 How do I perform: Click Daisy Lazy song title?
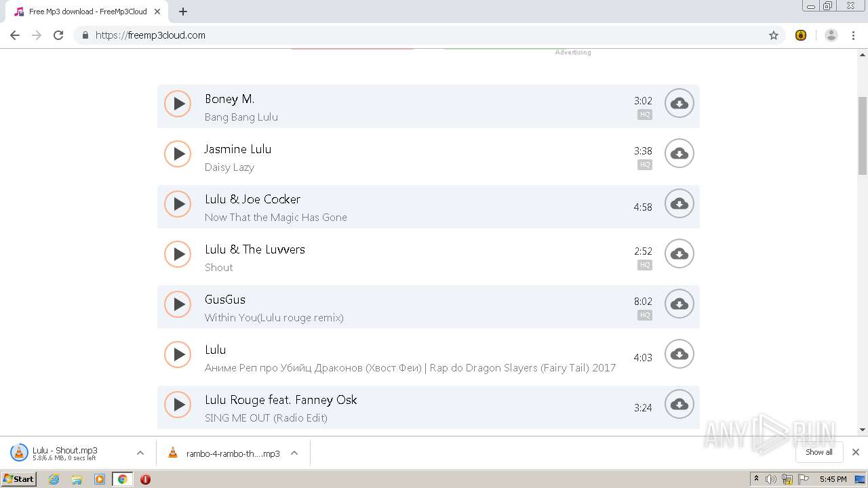click(x=229, y=167)
